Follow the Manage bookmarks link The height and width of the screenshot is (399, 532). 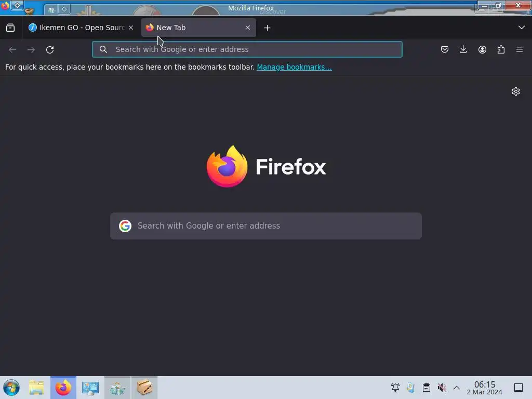(x=294, y=67)
